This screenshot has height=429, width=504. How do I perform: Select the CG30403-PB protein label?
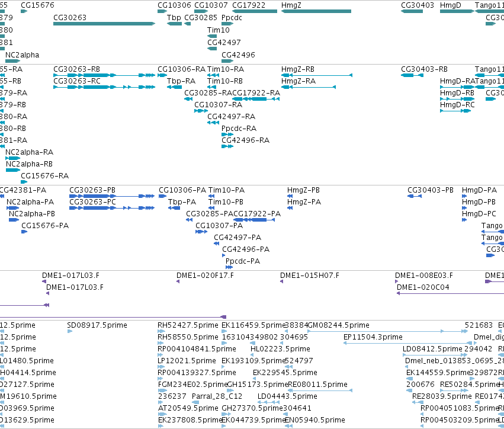[x=431, y=190]
